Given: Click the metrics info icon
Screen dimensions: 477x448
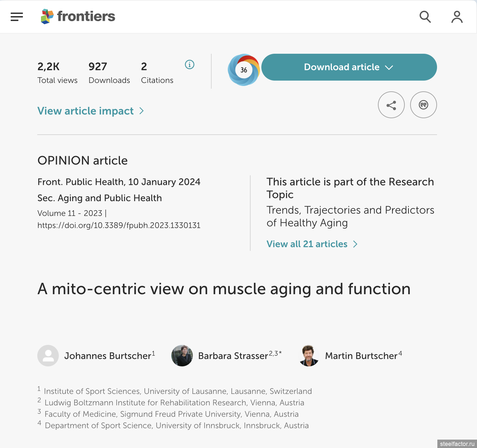Looking at the screenshot, I should coord(189,64).
